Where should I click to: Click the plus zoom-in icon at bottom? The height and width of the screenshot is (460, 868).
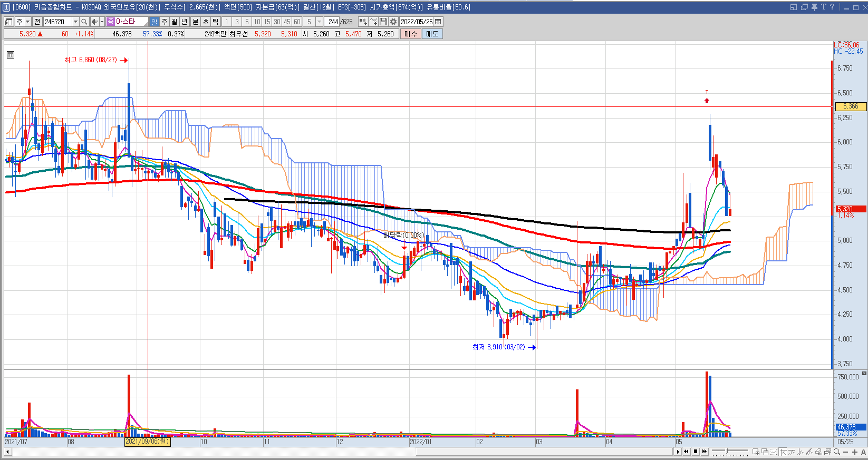coord(855,452)
